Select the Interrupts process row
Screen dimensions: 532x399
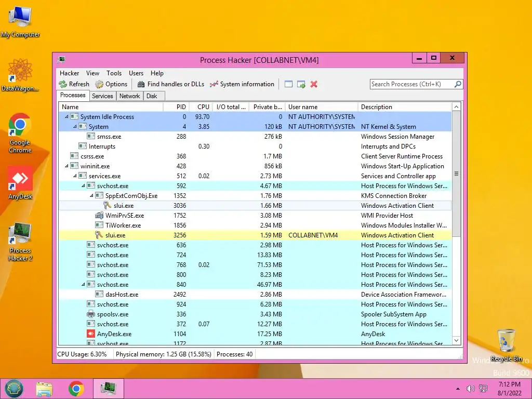tap(255, 146)
